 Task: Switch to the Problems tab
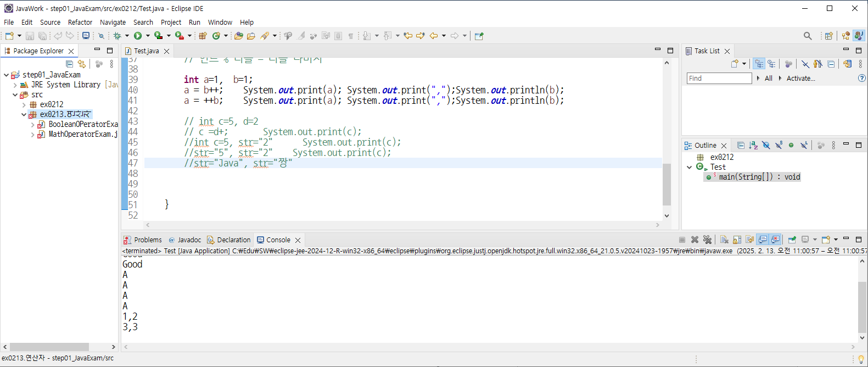click(143, 240)
